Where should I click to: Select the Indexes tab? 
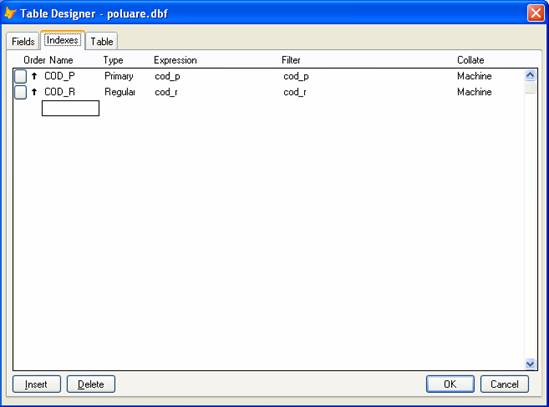62,40
